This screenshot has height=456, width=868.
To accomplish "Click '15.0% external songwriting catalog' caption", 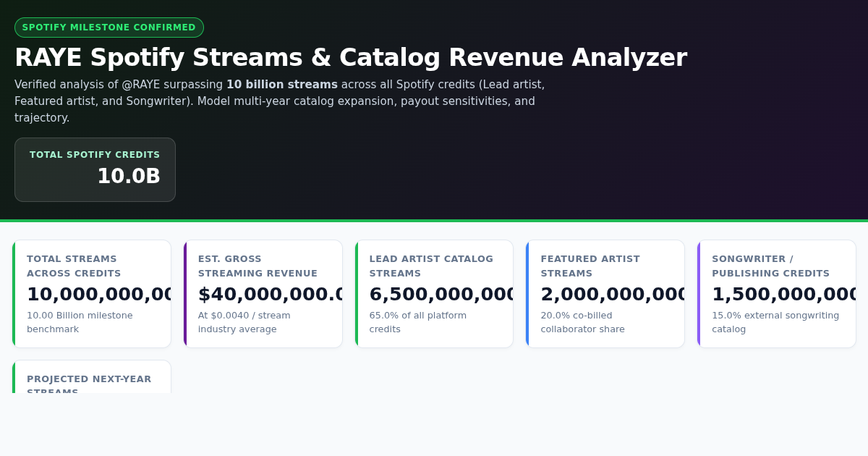I will click(x=775, y=322).
